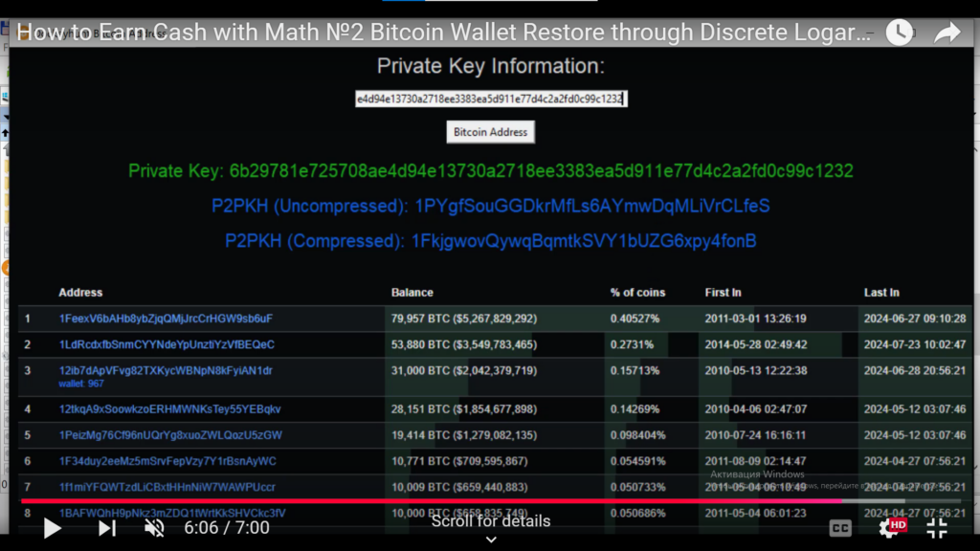Image resolution: width=980 pixels, height=551 pixels.
Task: Click Last In 2024-06-28 20:56:21
Action: point(915,370)
